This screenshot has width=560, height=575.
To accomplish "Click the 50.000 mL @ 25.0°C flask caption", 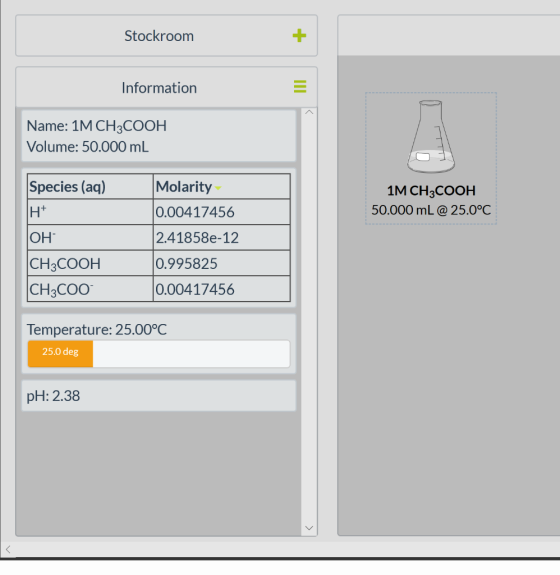I will coord(431,210).
